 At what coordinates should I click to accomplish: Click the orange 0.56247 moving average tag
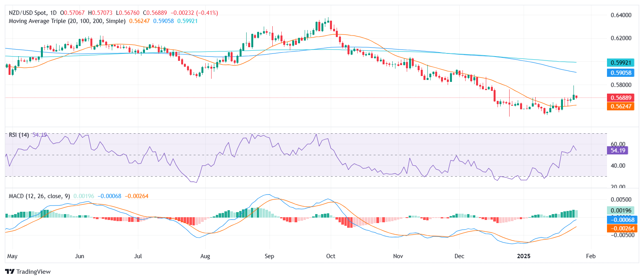(x=621, y=106)
